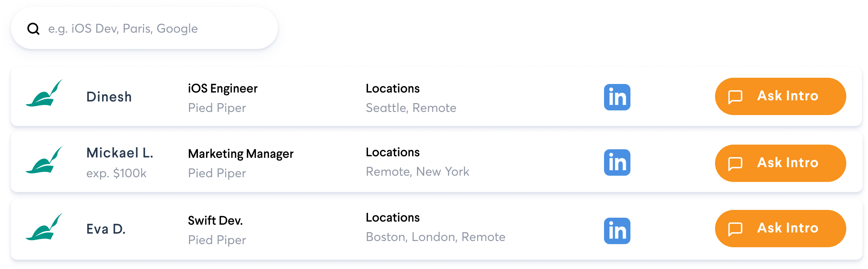
Task: Click the search magnifier icon
Action: point(33,29)
